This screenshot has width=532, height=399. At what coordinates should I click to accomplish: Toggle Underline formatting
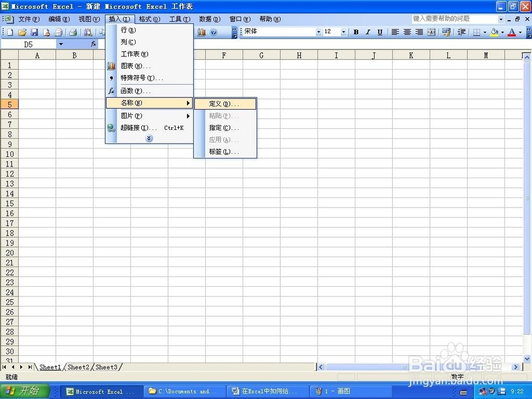[380, 32]
